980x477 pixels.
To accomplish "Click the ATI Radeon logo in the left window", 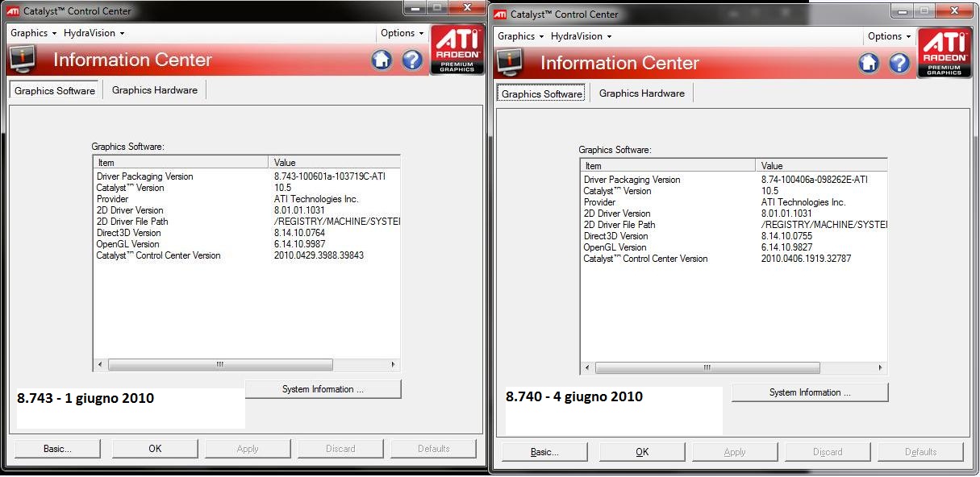I will point(457,49).
